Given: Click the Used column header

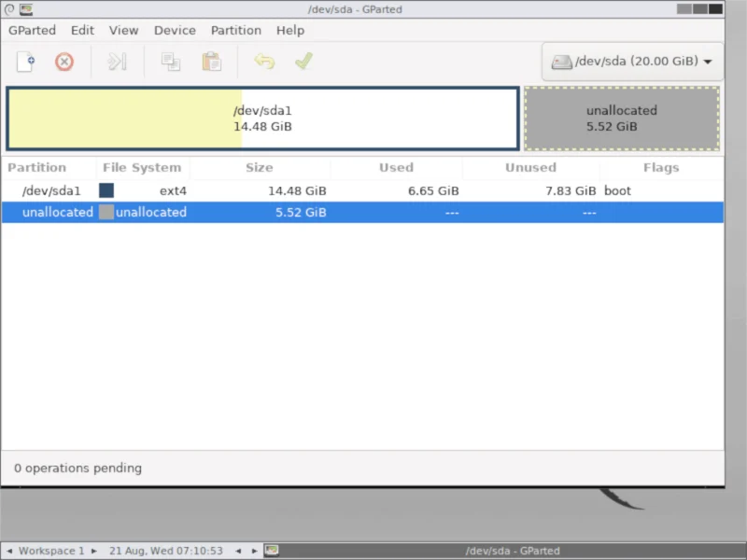Looking at the screenshot, I should [x=396, y=168].
